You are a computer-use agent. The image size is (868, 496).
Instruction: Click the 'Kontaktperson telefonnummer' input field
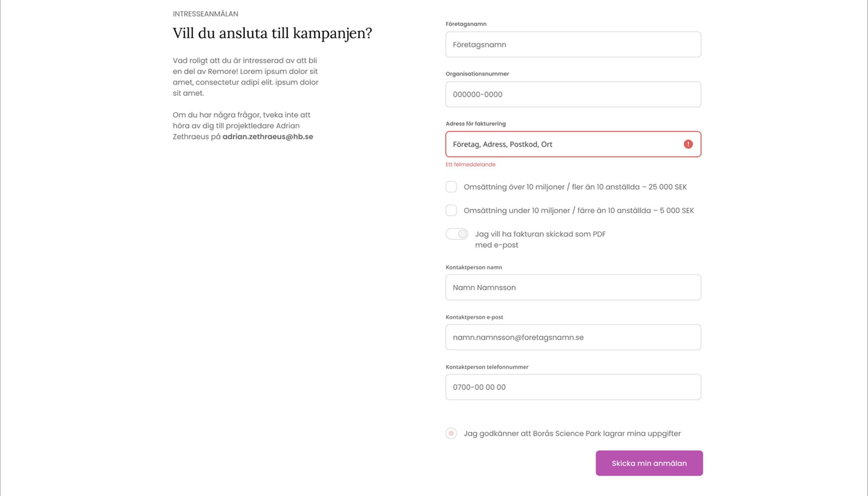[x=573, y=387]
